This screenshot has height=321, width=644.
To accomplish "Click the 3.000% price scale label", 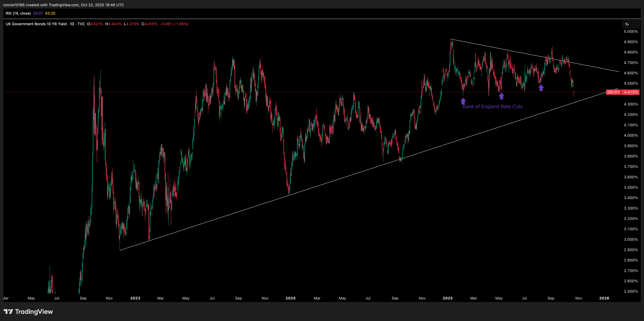I will [631, 239].
